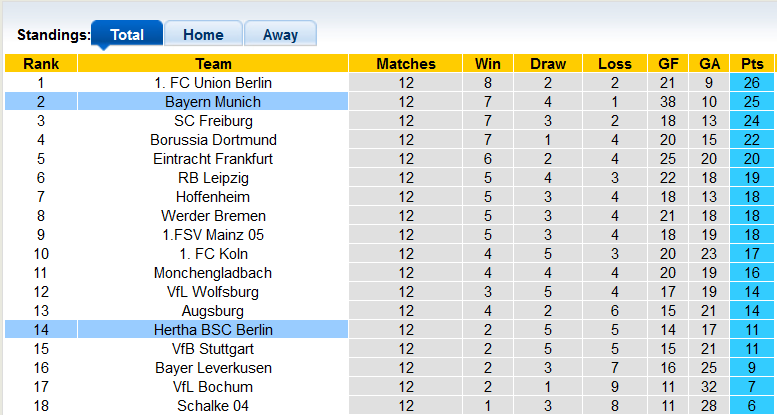The height and width of the screenshot is (415, 777).
Task: Click SC Freiburg in the standings
Action: (x=213, y=121)
